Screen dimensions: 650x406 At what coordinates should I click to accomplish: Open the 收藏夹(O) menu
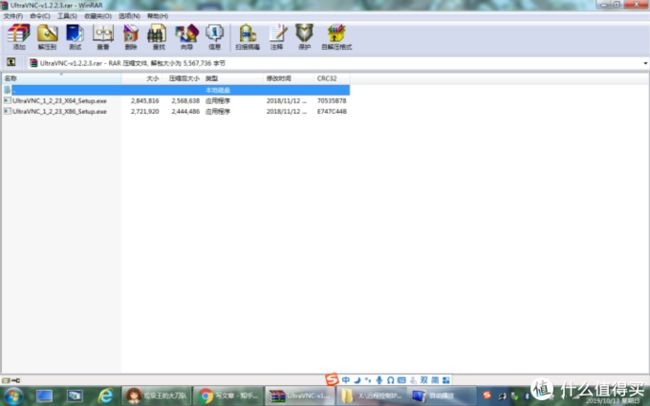pos(98,16)
